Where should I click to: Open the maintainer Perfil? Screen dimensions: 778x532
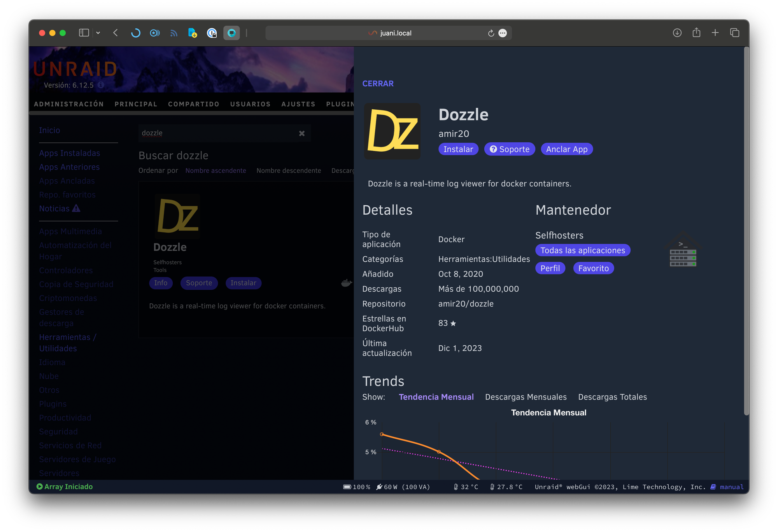pyautogui.click(x=550, y=268)
